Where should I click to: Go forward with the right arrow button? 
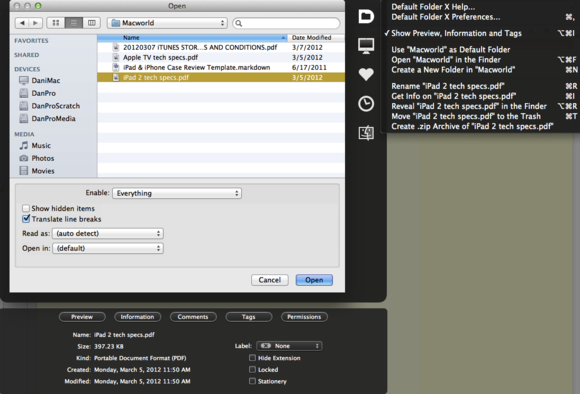pos(36,23)
